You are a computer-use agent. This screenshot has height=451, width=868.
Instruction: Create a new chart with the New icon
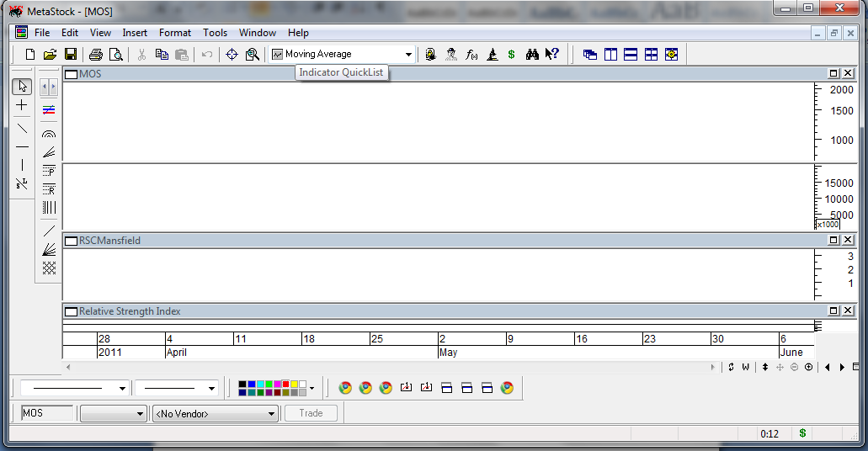click(30, 54)
